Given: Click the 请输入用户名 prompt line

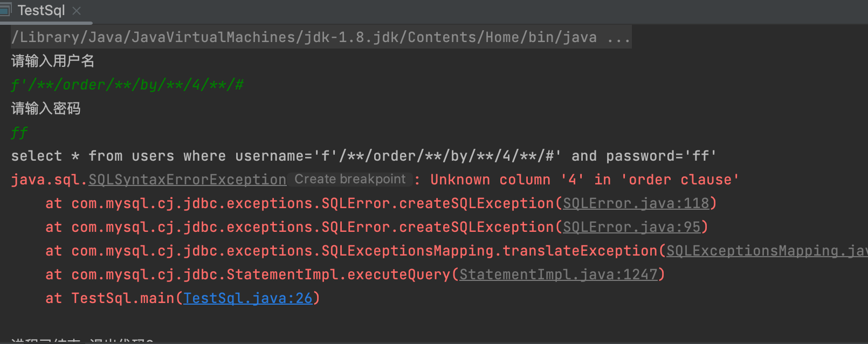Looking at the screenshot, I should tap(53, 61).
